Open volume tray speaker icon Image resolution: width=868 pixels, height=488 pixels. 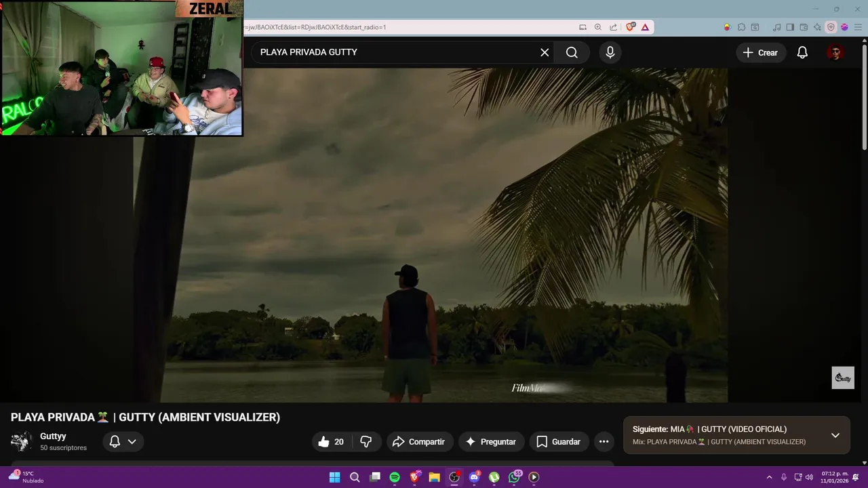tap(809, 477)
